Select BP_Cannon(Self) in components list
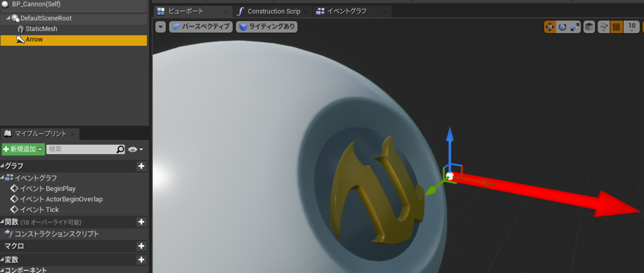This screenshot has height=273, width=644. coord(74,4)
